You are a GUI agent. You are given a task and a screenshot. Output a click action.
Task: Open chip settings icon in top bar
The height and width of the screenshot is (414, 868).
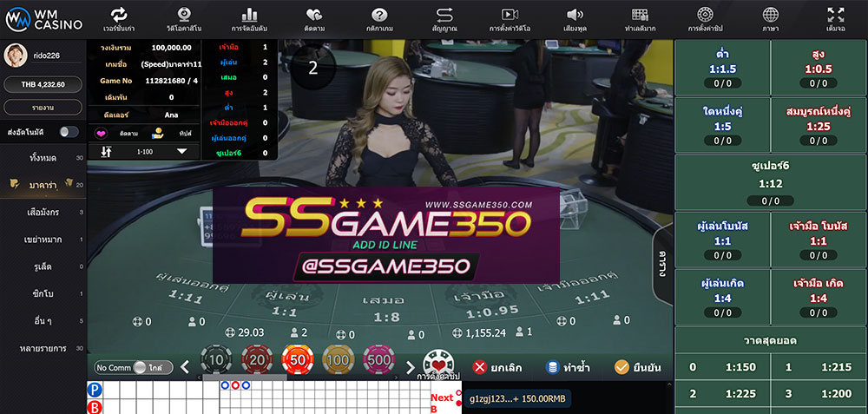point(705,15)
